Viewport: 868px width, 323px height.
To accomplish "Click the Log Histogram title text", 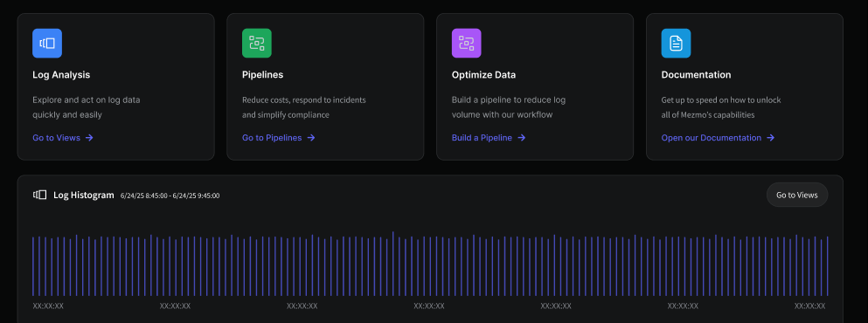I will [84, 195].
